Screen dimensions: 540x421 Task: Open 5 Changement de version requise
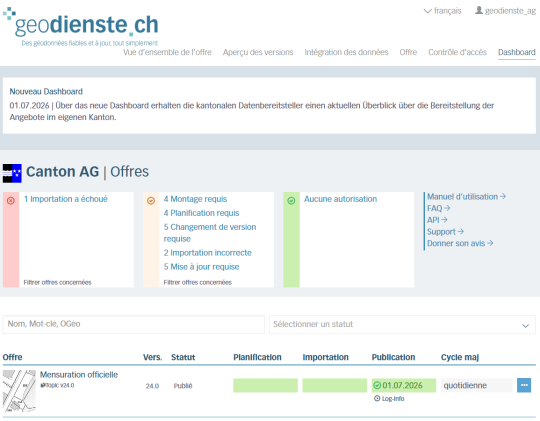[x=210, y=233]
